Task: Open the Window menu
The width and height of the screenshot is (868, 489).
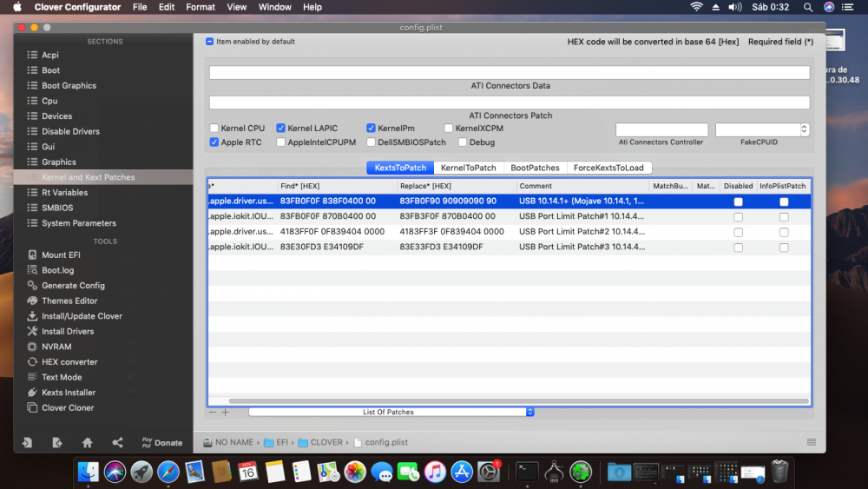Action: (274, 7)
